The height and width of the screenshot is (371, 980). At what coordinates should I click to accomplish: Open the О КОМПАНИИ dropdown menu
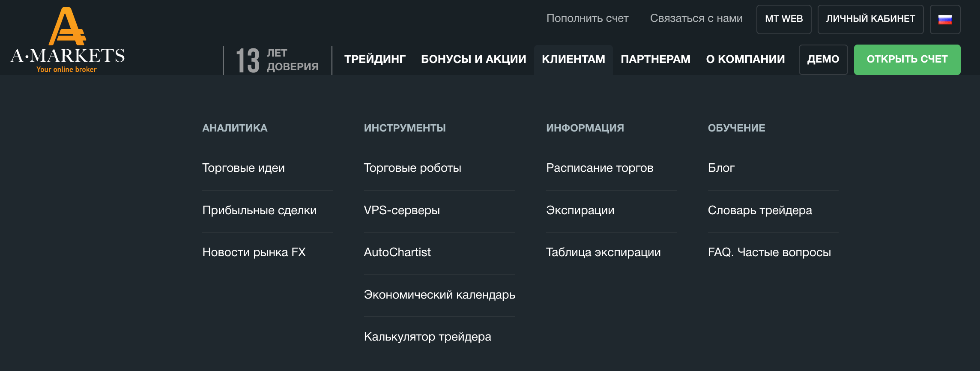[x=745, y=59]
